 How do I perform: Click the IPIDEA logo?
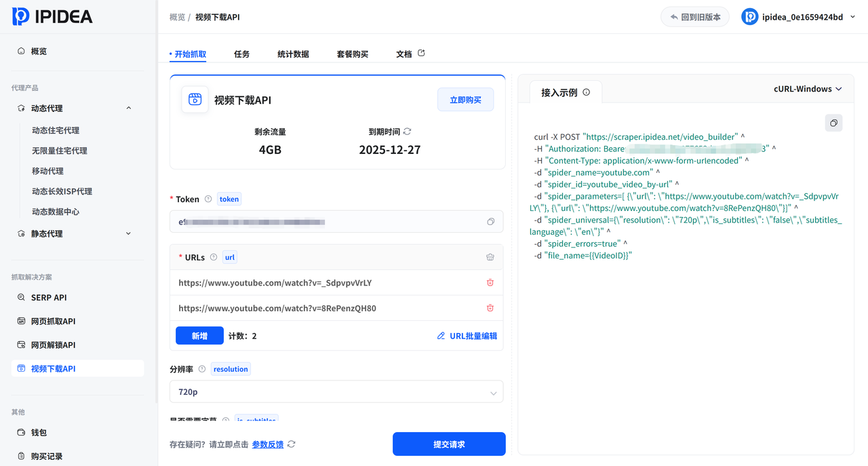[x=52, y=16]
